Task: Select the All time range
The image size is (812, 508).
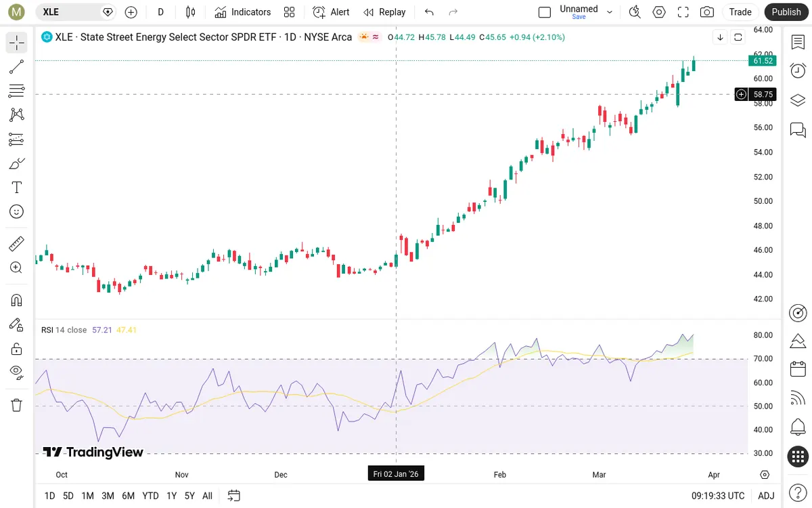Action: 207,496
